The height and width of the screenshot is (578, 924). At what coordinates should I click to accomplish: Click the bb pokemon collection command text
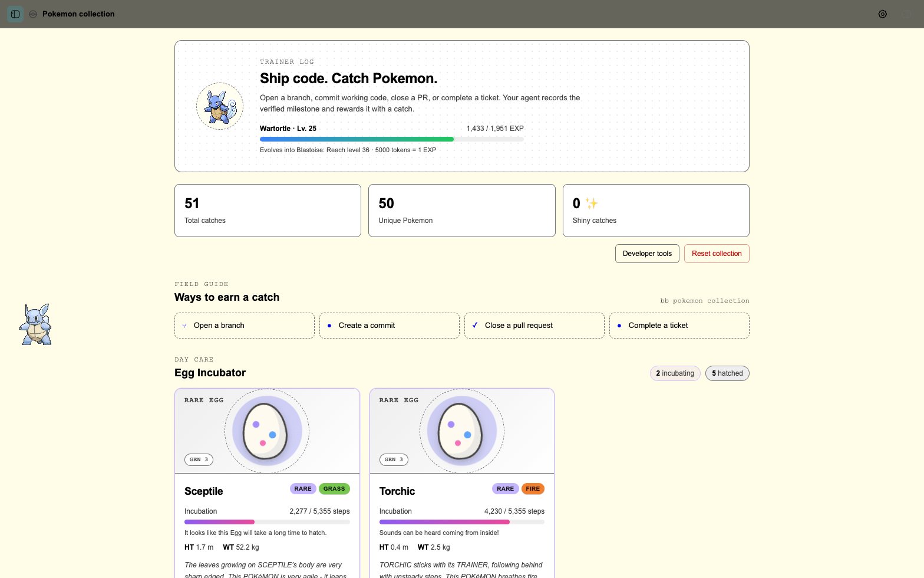[705, 301]
